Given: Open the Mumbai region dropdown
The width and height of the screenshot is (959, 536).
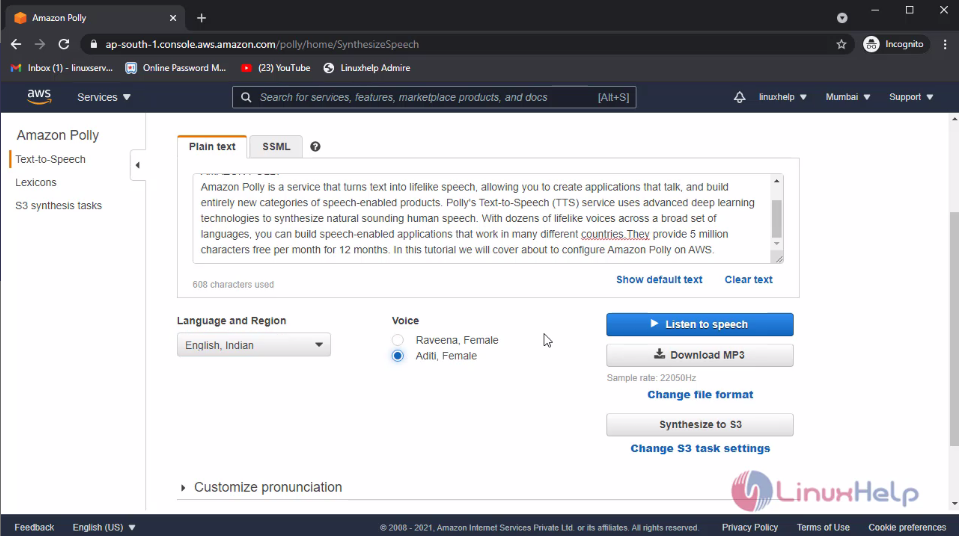Looking at the screenshot, I should [848, 97].
